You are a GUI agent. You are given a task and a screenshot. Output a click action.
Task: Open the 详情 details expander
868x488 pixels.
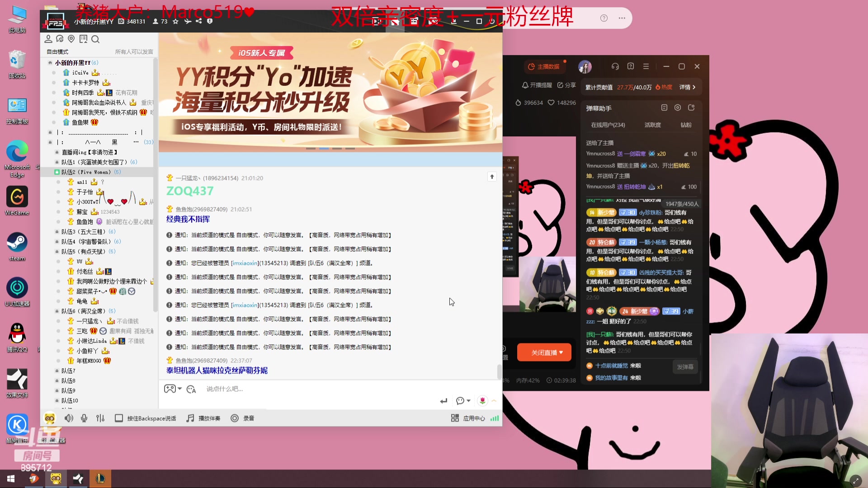688,87
